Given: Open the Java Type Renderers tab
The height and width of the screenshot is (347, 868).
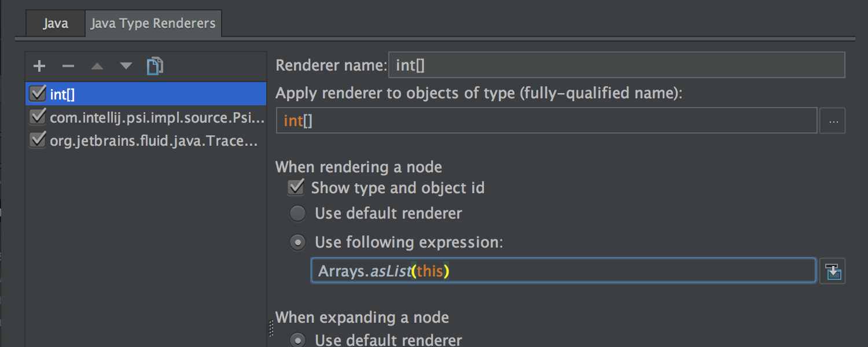Looking at the screenshot, I should 153,23.
